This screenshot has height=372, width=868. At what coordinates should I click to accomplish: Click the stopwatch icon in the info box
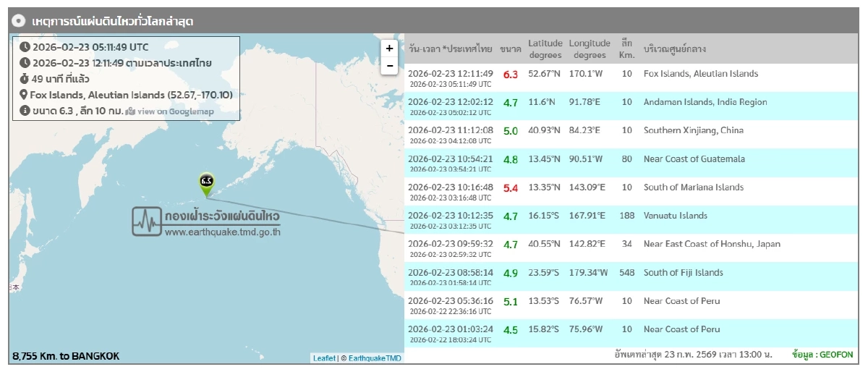point(24,79)
